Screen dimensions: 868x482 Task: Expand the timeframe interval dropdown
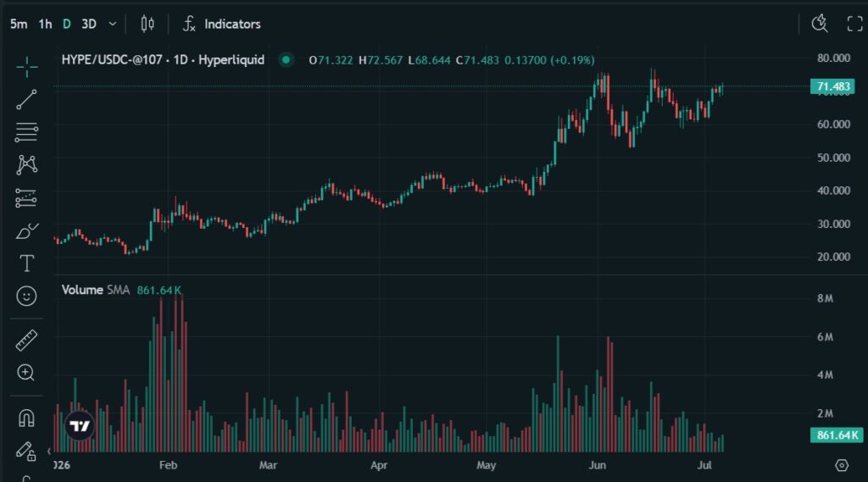click(x=113, y=24)
